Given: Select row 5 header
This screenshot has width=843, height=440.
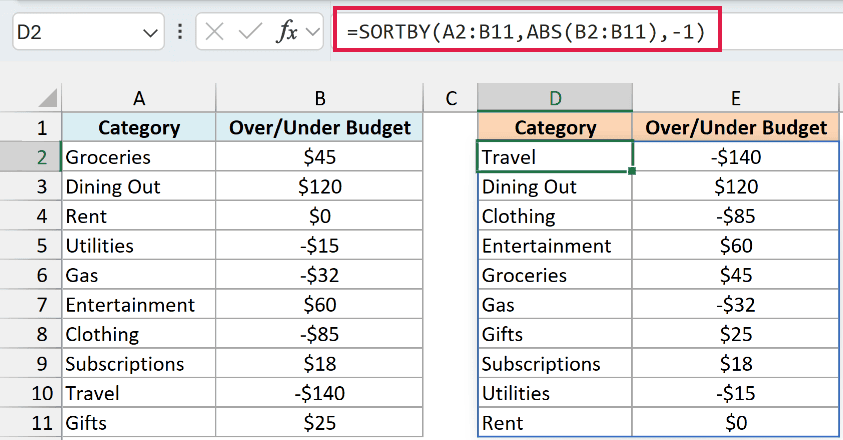Looking at the screenshot, I should tap(31, 246).
